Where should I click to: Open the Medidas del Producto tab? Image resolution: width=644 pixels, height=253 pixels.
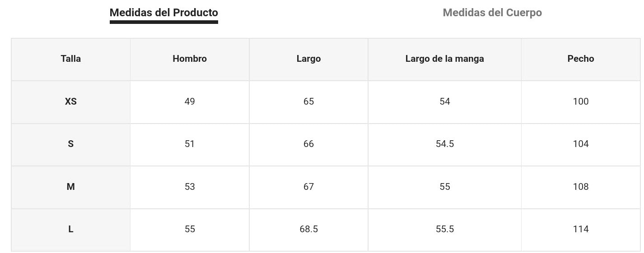(163, 13)
